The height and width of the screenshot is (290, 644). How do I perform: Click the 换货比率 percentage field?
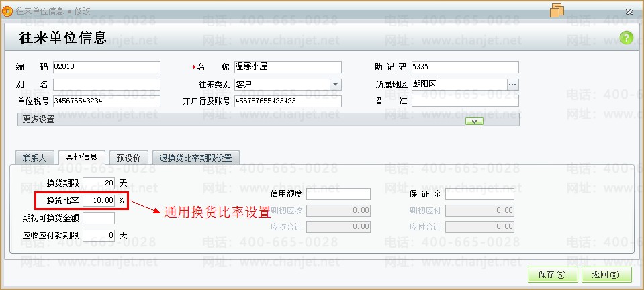tap(99, 200)
